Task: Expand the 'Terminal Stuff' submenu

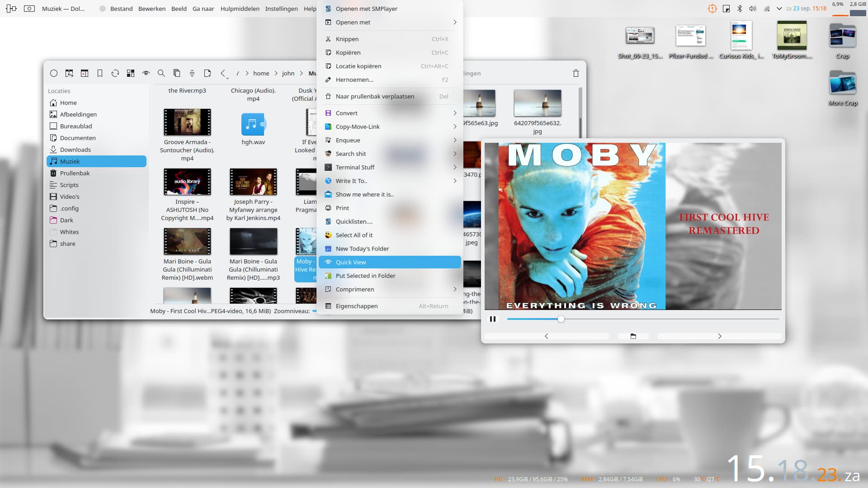Action: 390,167
